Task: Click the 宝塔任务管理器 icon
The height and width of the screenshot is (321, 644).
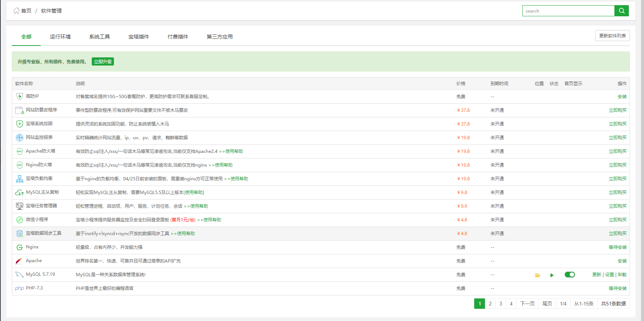Action: (x=20, y=206)
